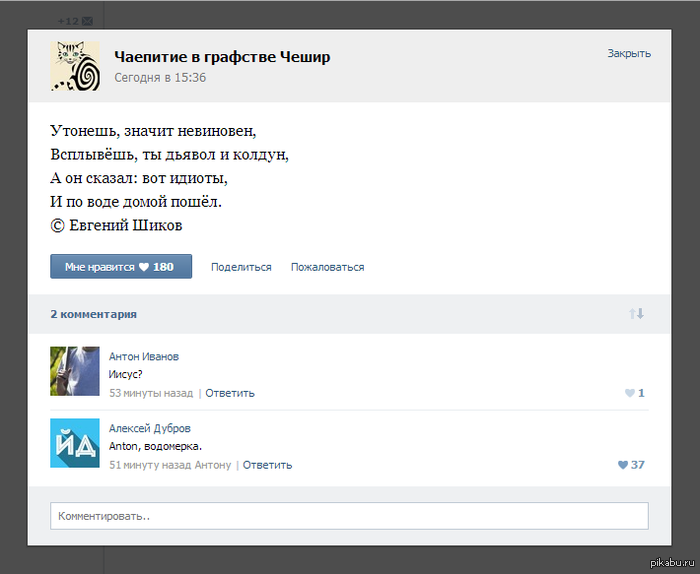
Task: Focus the Комментировать input field
Action: click(x=349, y=516)
